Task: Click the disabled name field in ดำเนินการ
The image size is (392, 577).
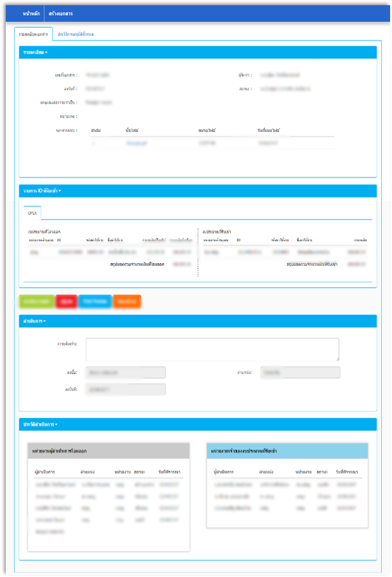Action: pyautogui.click(x=125, y=372)
